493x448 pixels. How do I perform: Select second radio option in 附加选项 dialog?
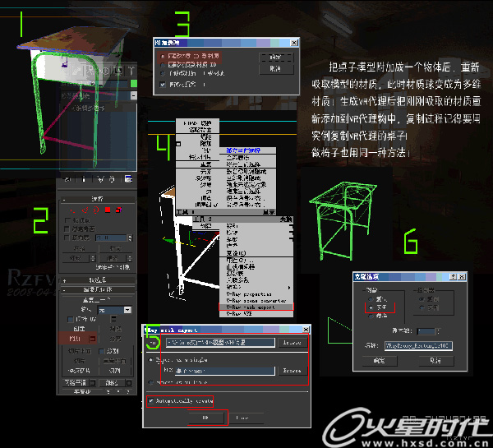(x=163, y=65)
